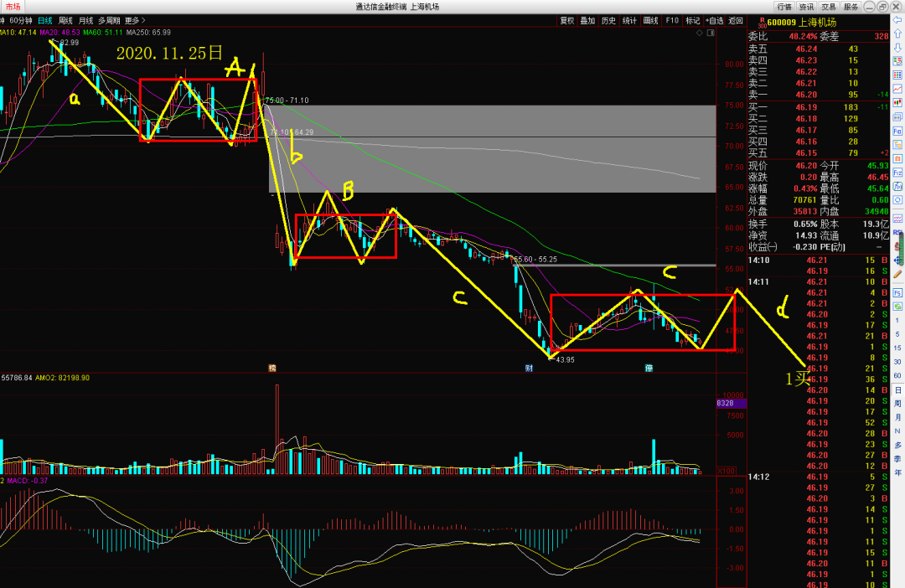Viewport: 905px width, 588px height.
Task: Click the 画线 draw line button
Action: click(x=650, y=21)
